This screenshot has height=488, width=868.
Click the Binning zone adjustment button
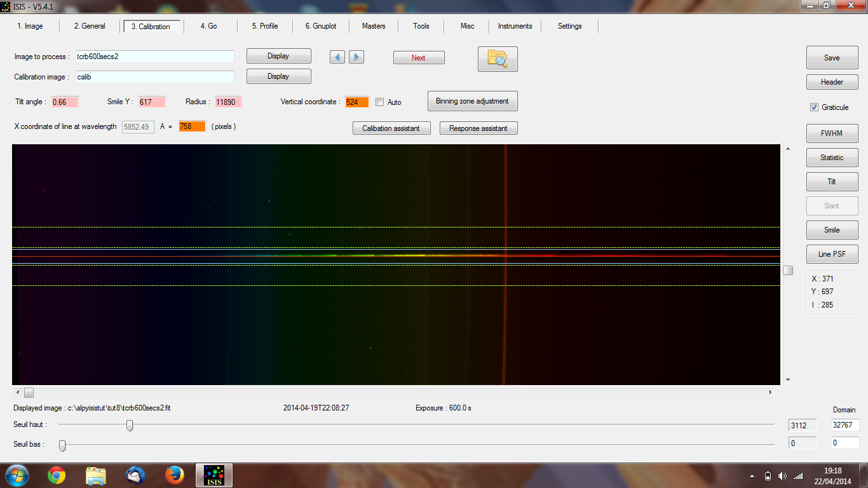pyautogui.click(x=472, y=102)
